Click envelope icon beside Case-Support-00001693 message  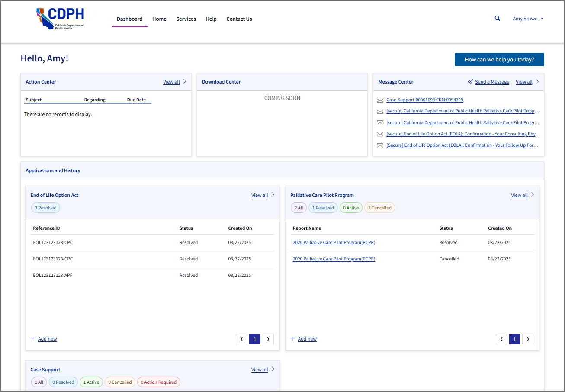(x=380, y=100)
